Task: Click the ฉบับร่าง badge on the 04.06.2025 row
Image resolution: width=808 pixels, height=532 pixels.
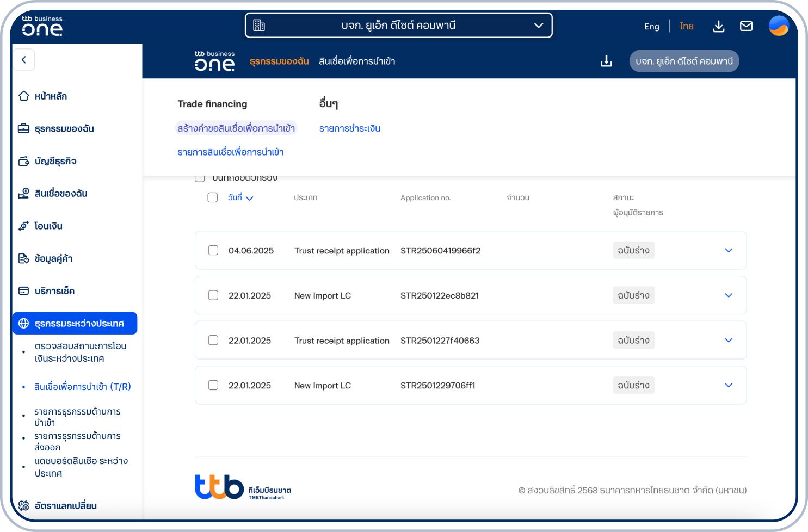Action: 633,250
